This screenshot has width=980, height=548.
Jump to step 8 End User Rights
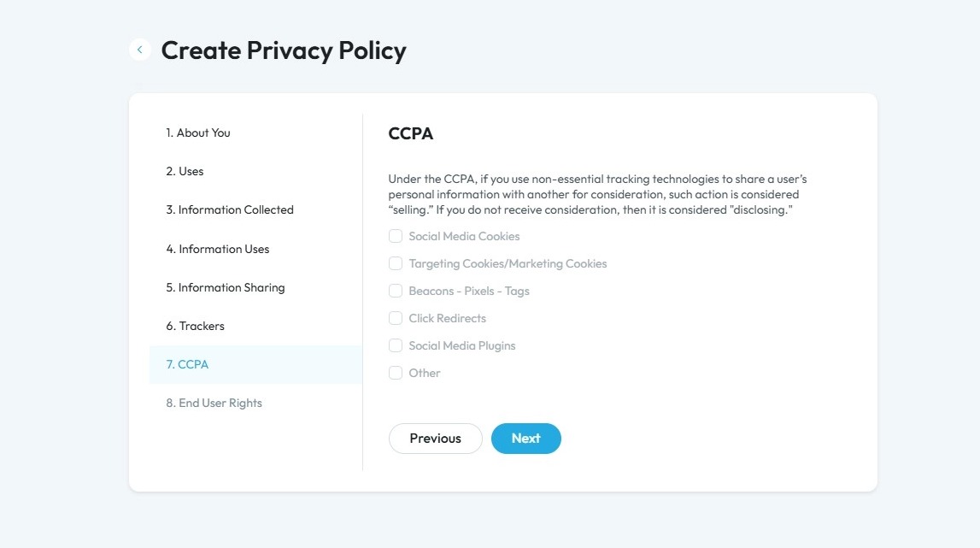tap(255, 403)
